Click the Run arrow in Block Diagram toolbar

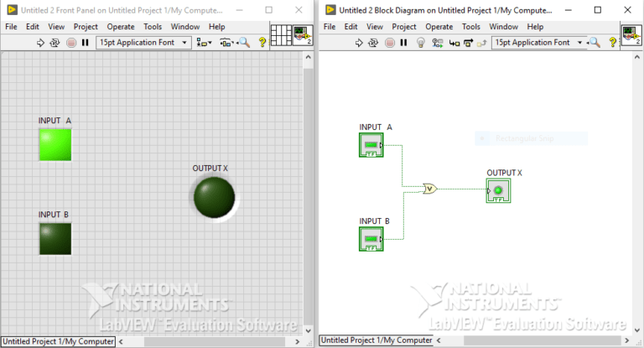359,43
